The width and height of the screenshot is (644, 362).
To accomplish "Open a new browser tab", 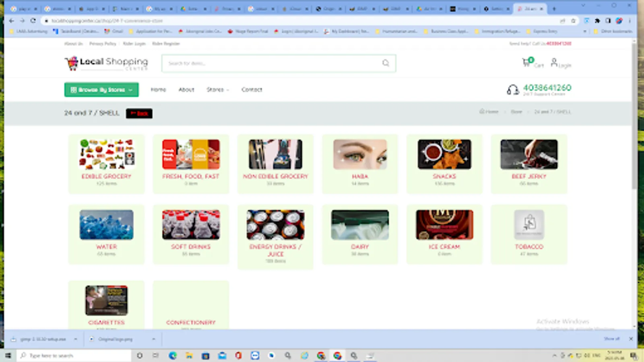I will tap(554, 8).
